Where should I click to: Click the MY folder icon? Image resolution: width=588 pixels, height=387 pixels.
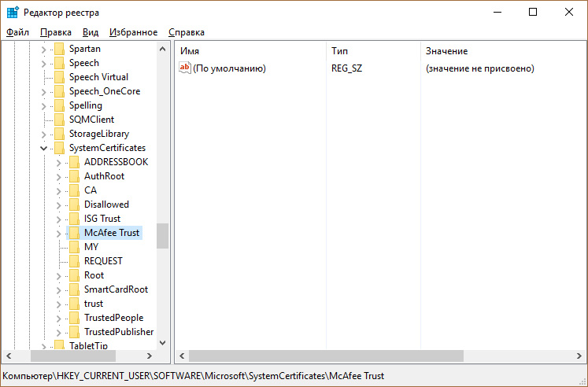pos(74,247)
